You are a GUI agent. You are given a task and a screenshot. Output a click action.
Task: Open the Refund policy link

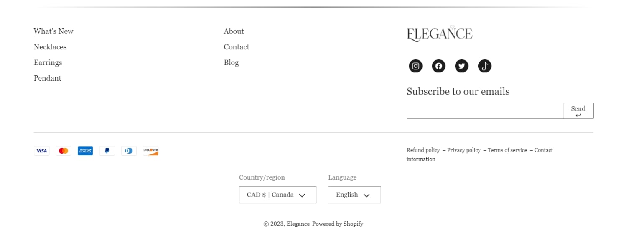click(x=423, y=150)
